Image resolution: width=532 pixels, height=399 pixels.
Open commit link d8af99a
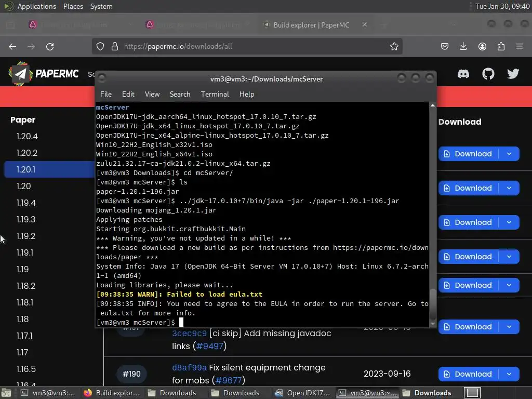point(189,368)
